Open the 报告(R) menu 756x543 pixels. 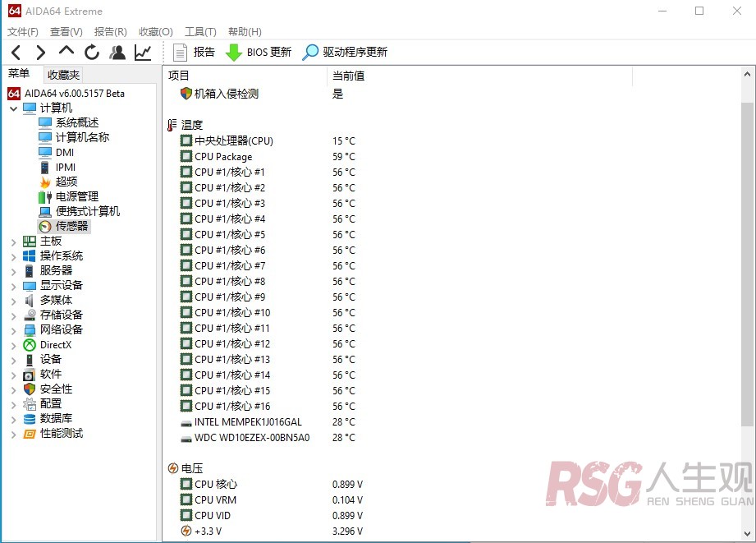point(111,32)
